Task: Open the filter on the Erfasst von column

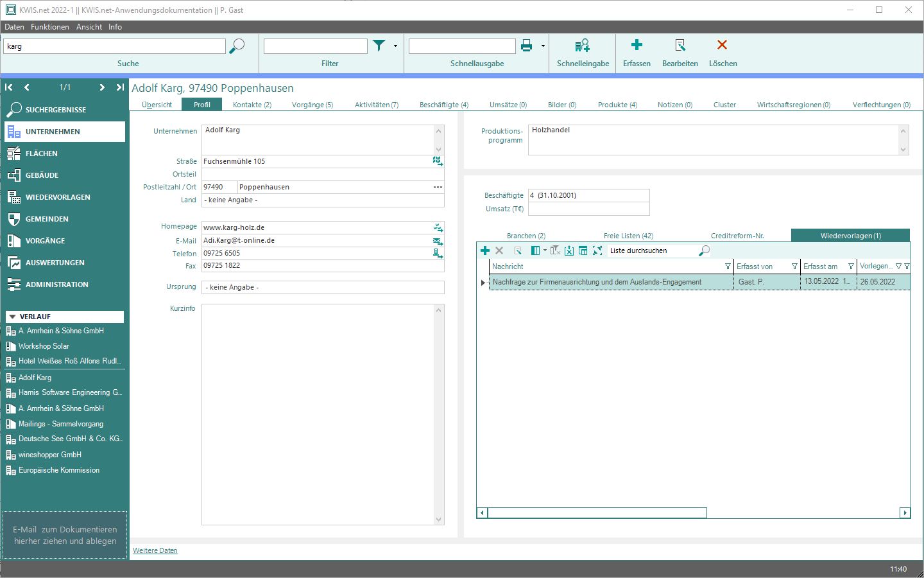Action: [794, 267]
